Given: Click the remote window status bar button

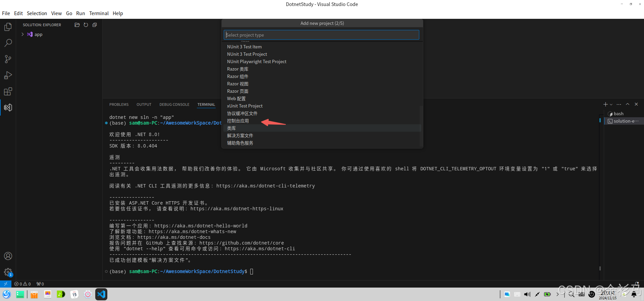Looking at the screenshot, I should coord(6,284).
